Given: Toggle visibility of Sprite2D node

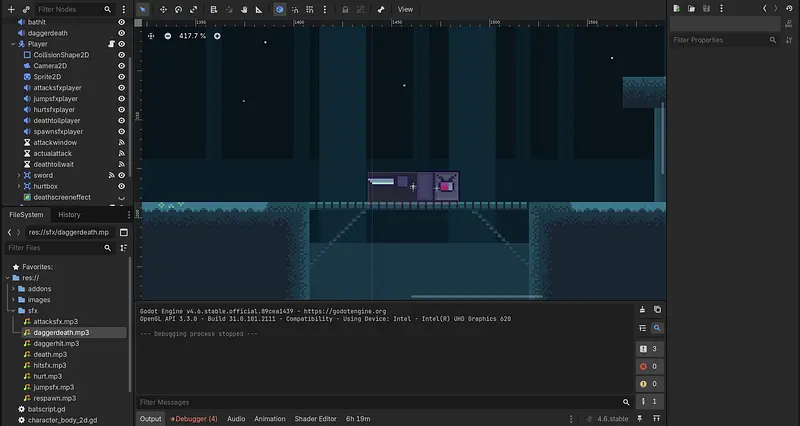Looking at the screenshot, I should tap(122, 77).
